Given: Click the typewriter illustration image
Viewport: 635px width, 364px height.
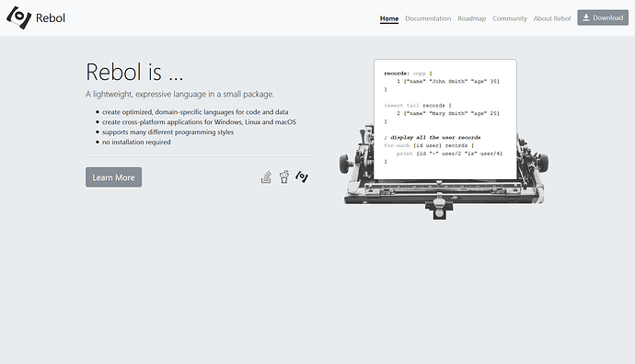Looking at the screenshot, I should pyautogui.click(x=444, y=140).
